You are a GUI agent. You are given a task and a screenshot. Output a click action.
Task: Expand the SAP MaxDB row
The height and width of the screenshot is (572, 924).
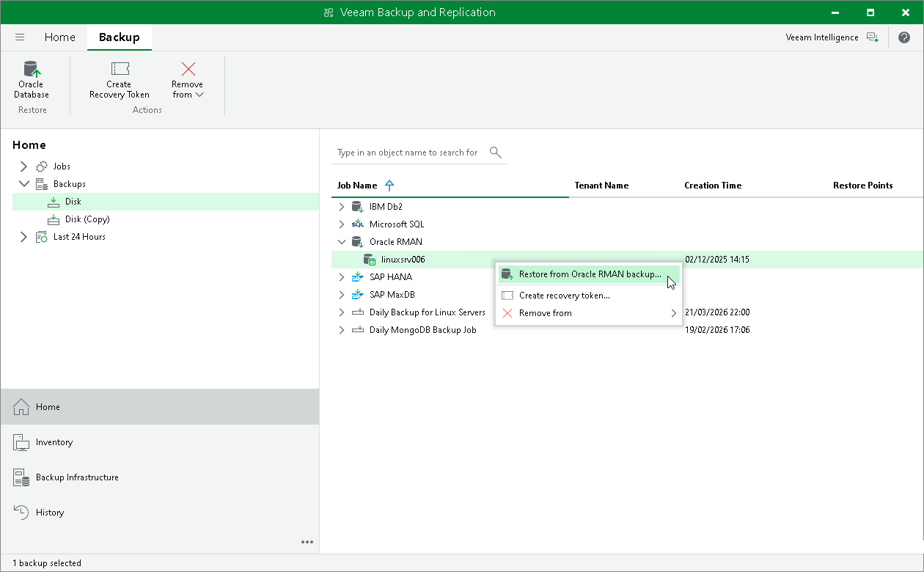pos(341,295)
